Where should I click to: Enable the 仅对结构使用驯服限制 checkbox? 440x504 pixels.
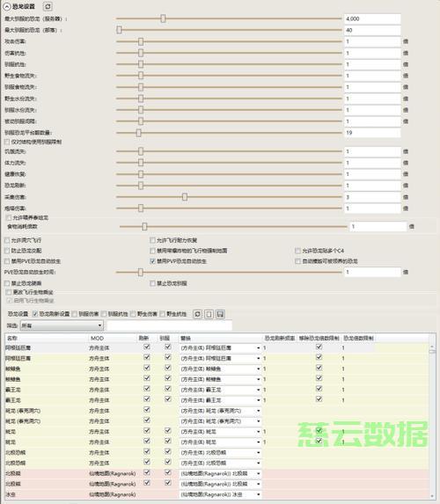[x=7, y=142]
